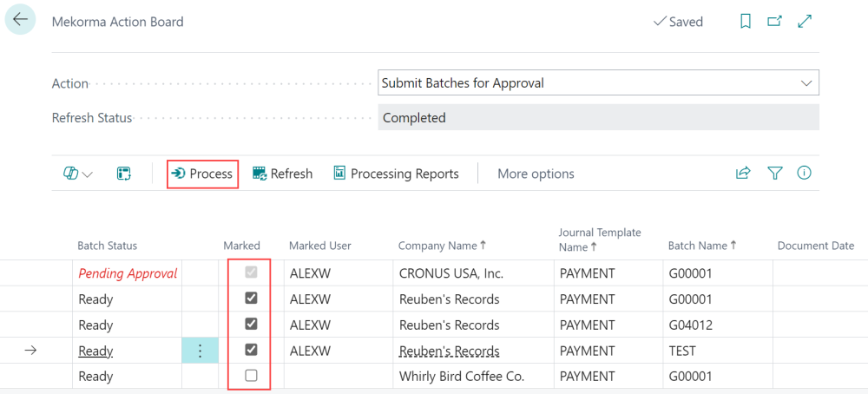This screenshot has width=868, height=394.
Task: Click the share icon
Action: click(742, 174)
